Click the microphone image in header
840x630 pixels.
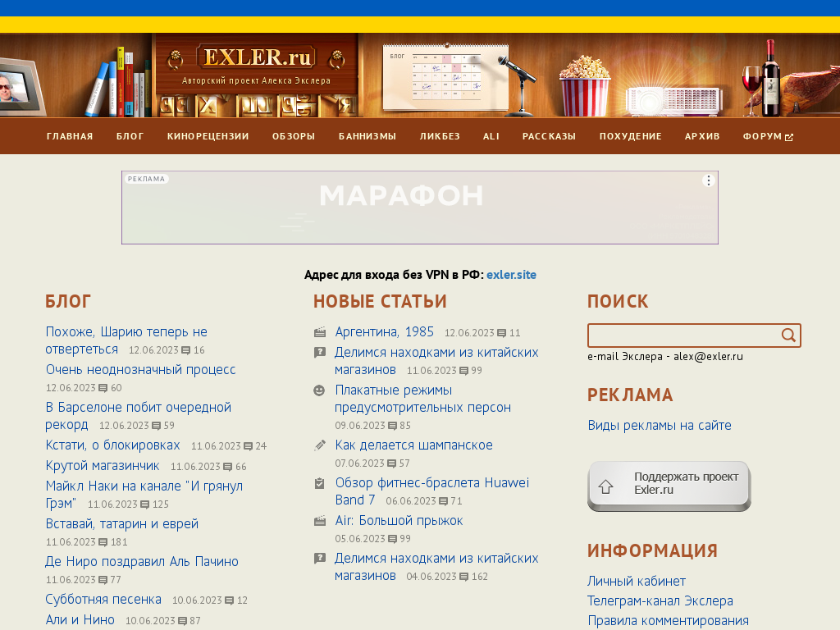(518, 85)
